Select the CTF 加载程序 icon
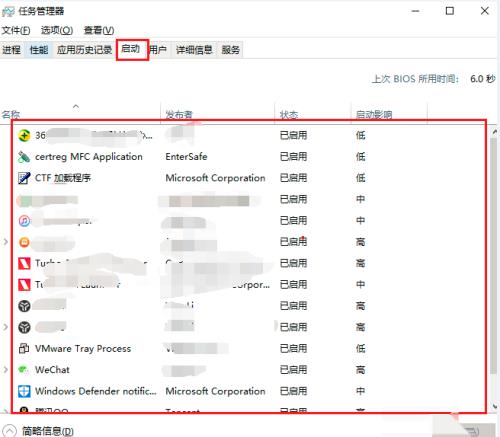 point(24,178)
